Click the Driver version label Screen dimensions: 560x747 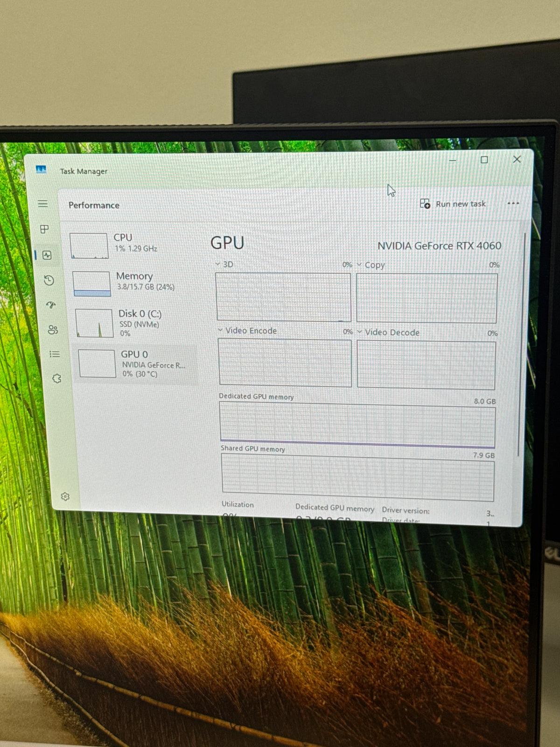tap(406, 510)
